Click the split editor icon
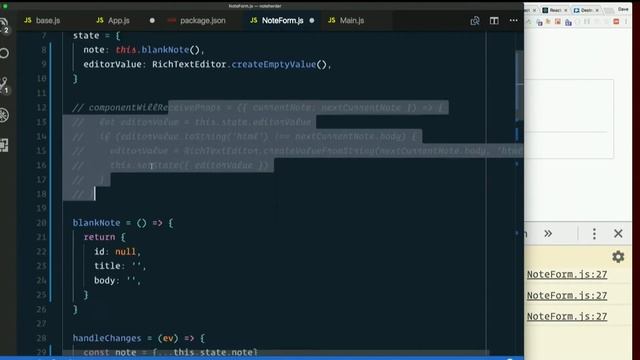Screen dimensions: 640x360 (494, 21)
